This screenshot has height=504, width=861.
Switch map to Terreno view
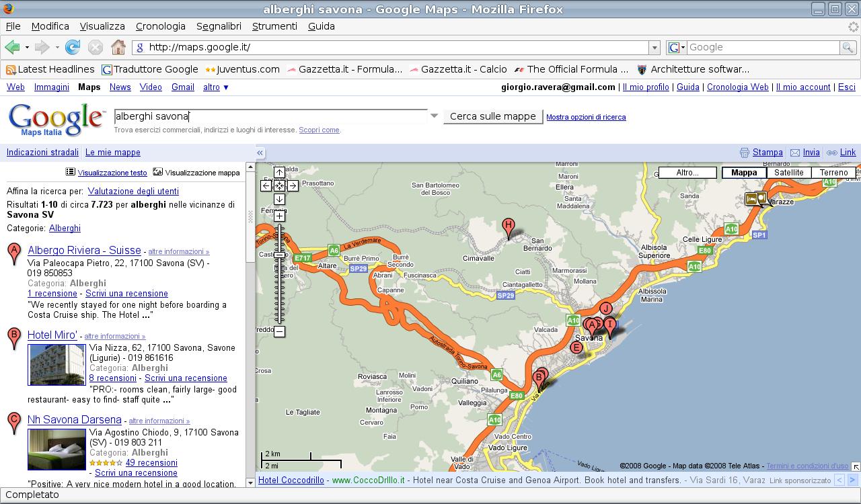coord(833,173)
